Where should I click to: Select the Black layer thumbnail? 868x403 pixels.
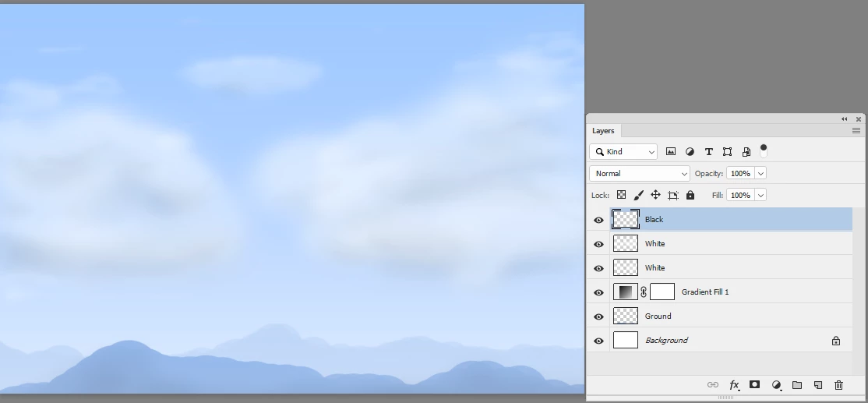pyautogui.click(x=626, y=219)
